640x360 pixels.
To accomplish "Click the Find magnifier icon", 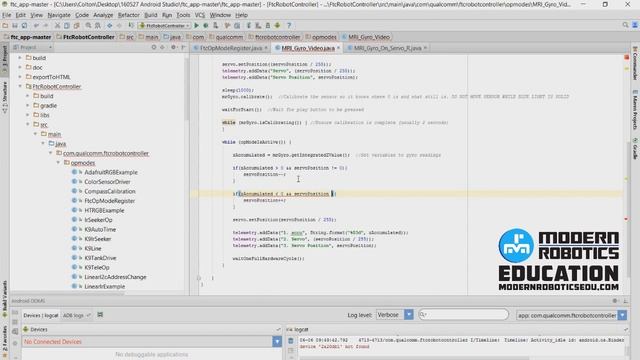I will point(88,25).
